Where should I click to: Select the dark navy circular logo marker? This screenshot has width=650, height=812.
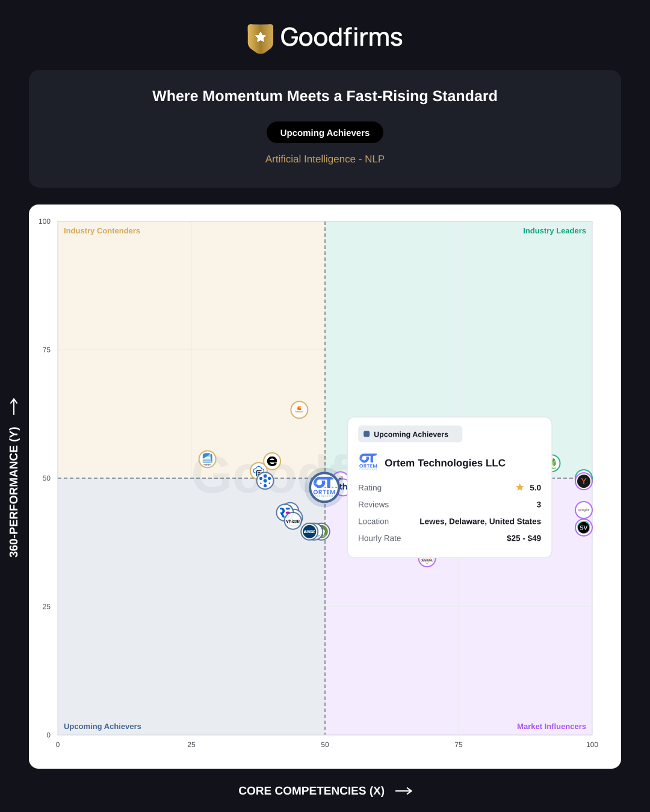tap(309, 532)
